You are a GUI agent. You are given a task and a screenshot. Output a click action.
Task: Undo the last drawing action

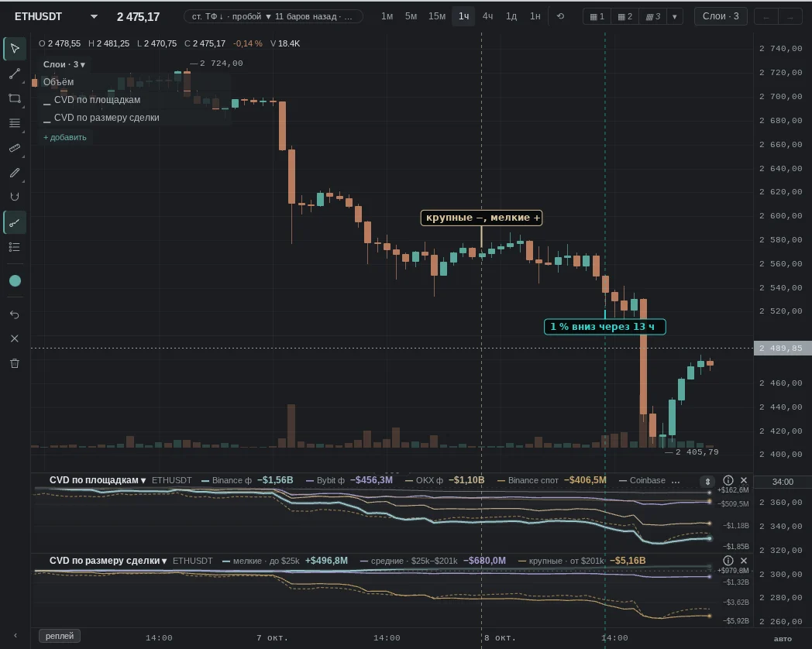[x=15, y=314]
